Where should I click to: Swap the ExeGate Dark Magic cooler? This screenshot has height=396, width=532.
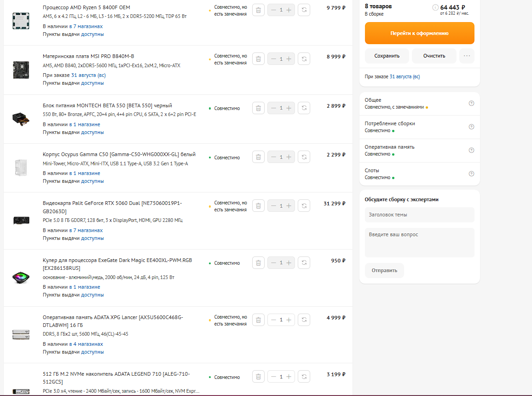[x=304, y=262]
